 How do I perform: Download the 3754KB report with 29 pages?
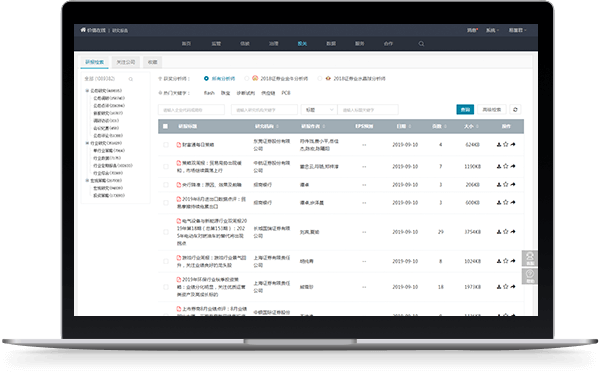click(499, 232)
